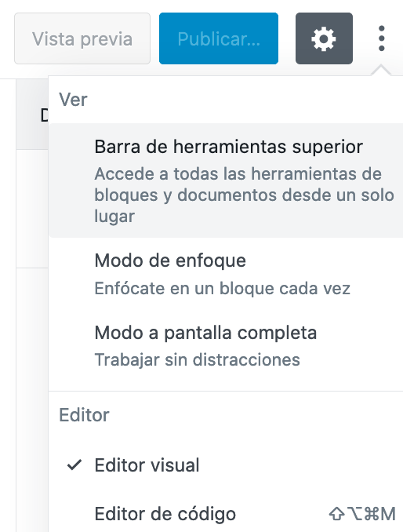This screenshot has width=403, height=532.
Task: Switch to Editor de código
Action: tap(226, 514)
